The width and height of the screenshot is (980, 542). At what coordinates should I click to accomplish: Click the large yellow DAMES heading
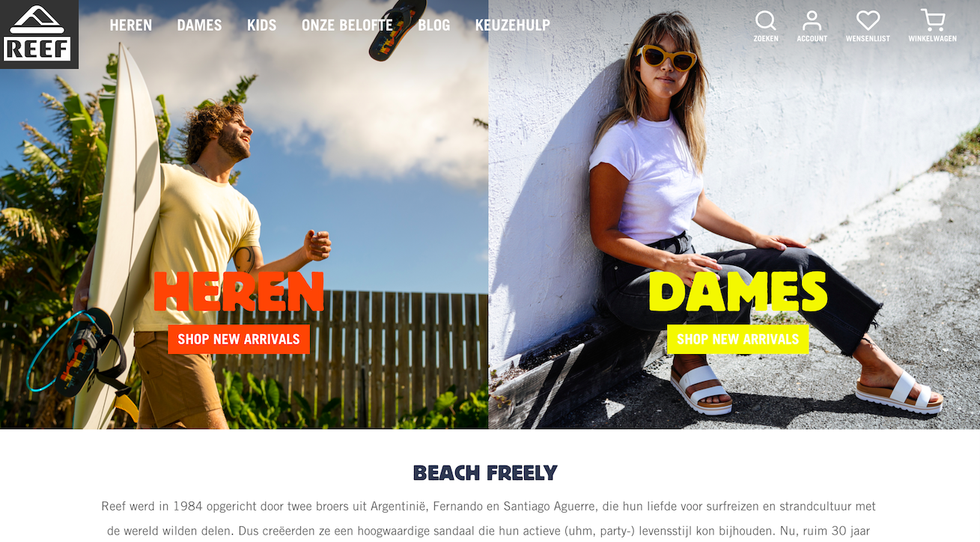coord(737,291)
